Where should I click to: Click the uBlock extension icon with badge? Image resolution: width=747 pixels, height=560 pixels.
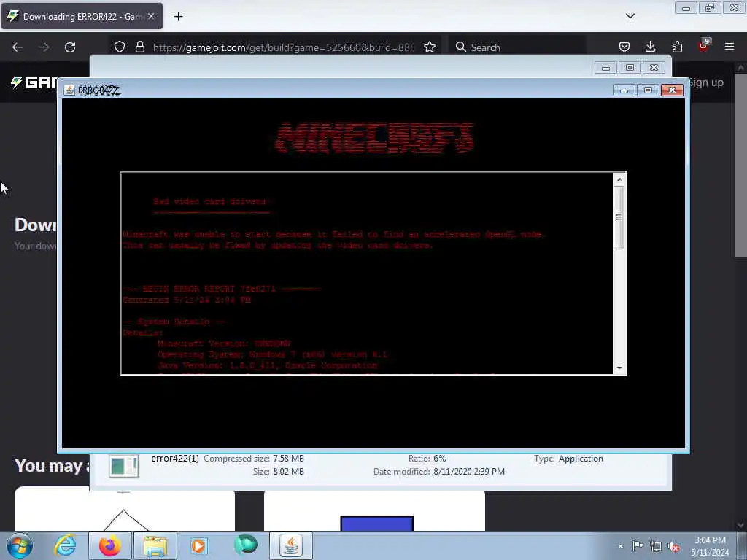[704, 46]
